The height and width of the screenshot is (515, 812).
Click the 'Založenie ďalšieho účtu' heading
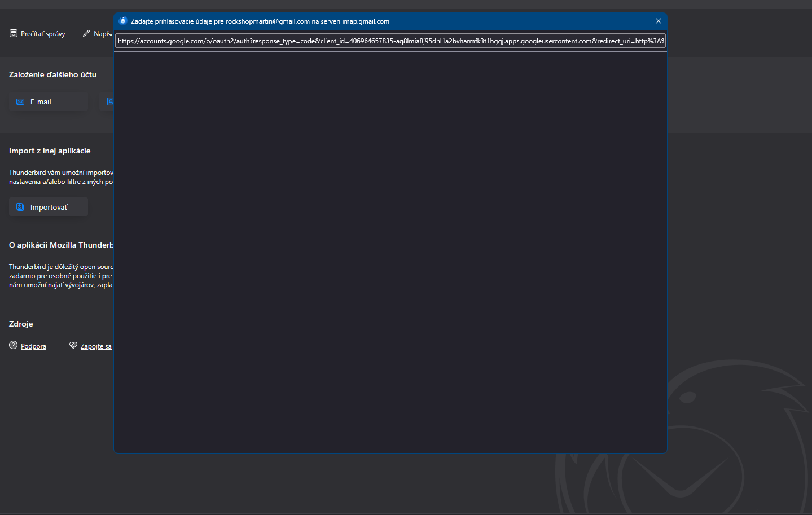coord(52,74)
